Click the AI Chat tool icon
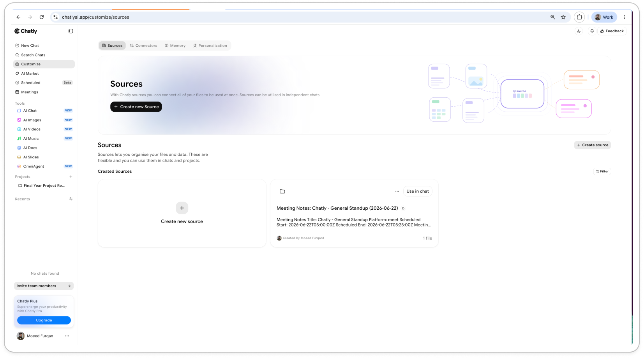Image resolution: width=644 pixels, height=358 pixels. tap(19, 111)
